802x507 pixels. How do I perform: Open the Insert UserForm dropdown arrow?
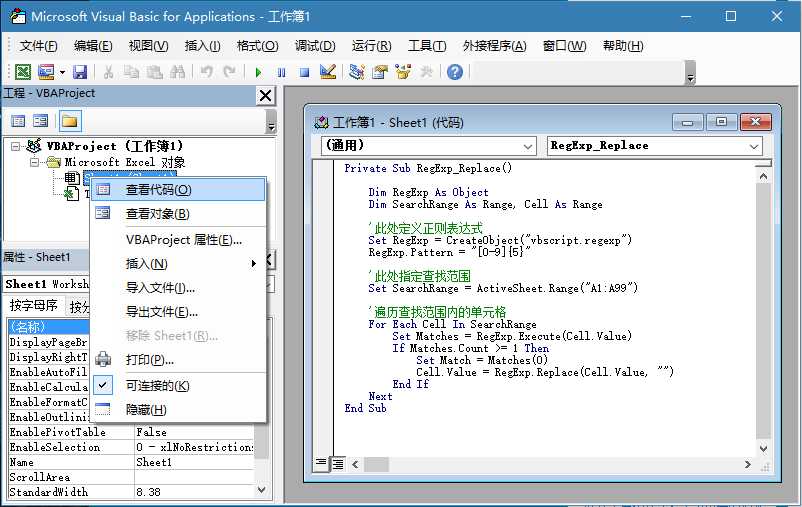click(x=62, y=72)
